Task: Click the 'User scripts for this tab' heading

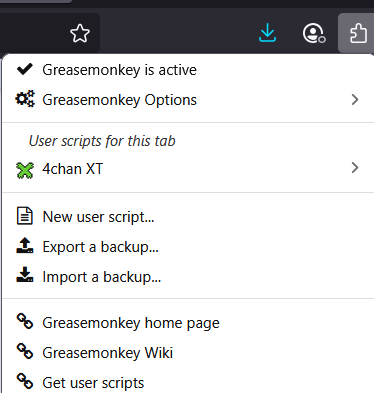Action: tap(102, 141)
